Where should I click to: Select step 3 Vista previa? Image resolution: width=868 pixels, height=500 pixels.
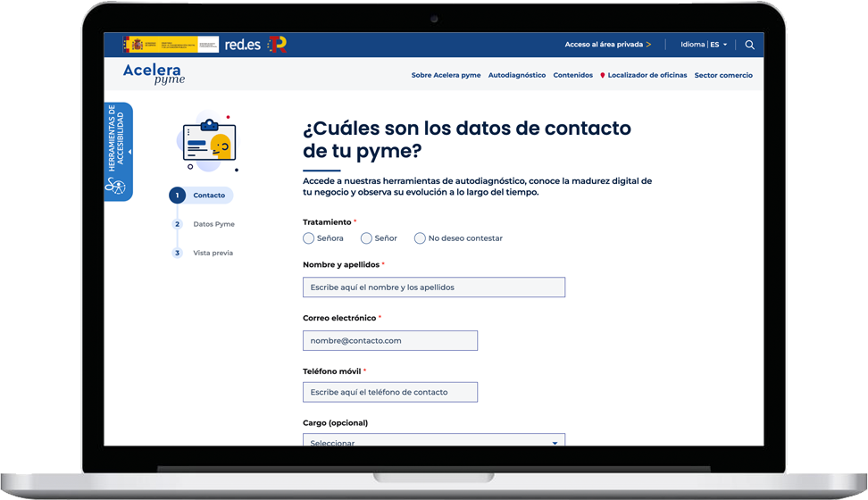click(x=203, y=253)
